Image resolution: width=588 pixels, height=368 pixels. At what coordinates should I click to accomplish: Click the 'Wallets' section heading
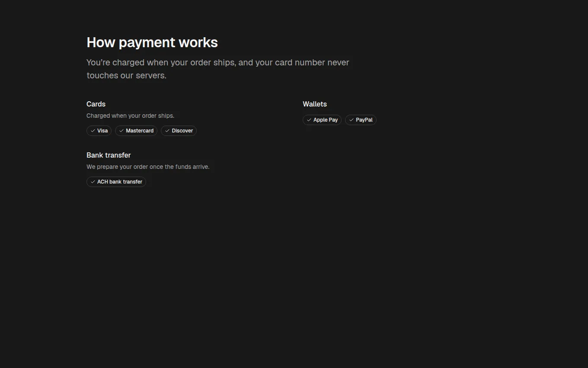[x=315, y=104]
